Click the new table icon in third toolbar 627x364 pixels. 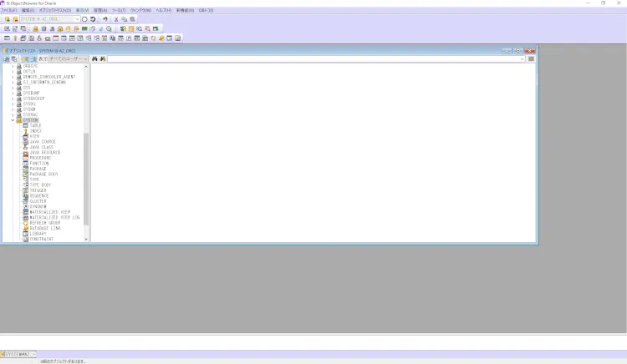(x=7, y=38)
